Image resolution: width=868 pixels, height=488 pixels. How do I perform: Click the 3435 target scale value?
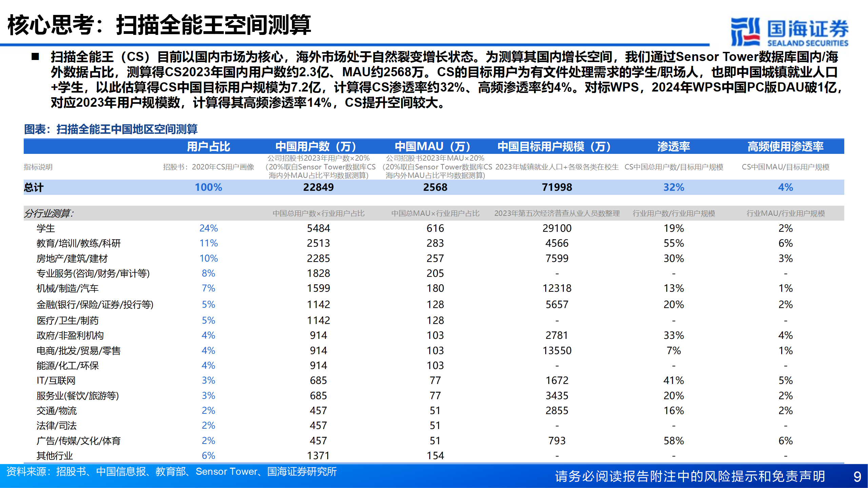(557, 396)
